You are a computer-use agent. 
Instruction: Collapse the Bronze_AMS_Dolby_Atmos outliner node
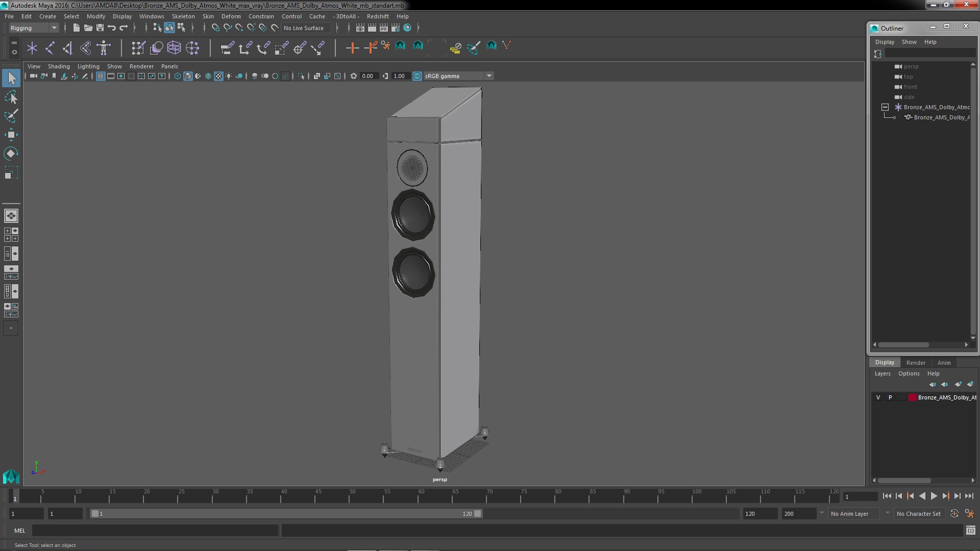885,107
